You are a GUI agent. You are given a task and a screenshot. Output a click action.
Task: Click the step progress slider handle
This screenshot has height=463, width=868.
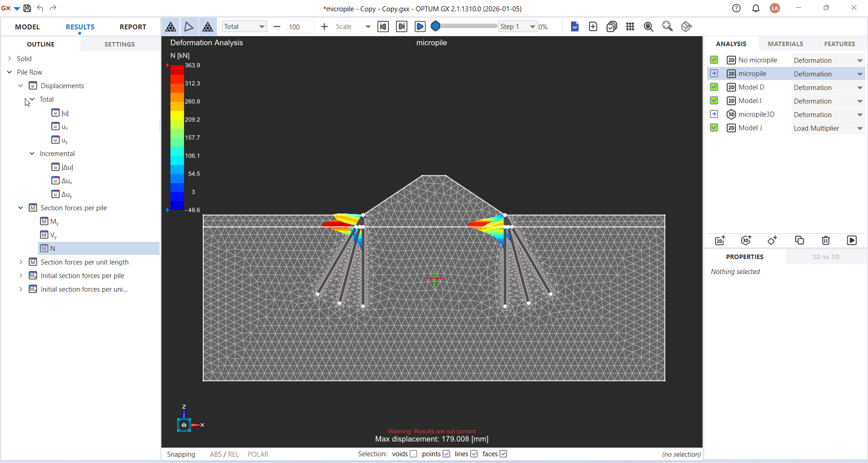coord(435,26)
